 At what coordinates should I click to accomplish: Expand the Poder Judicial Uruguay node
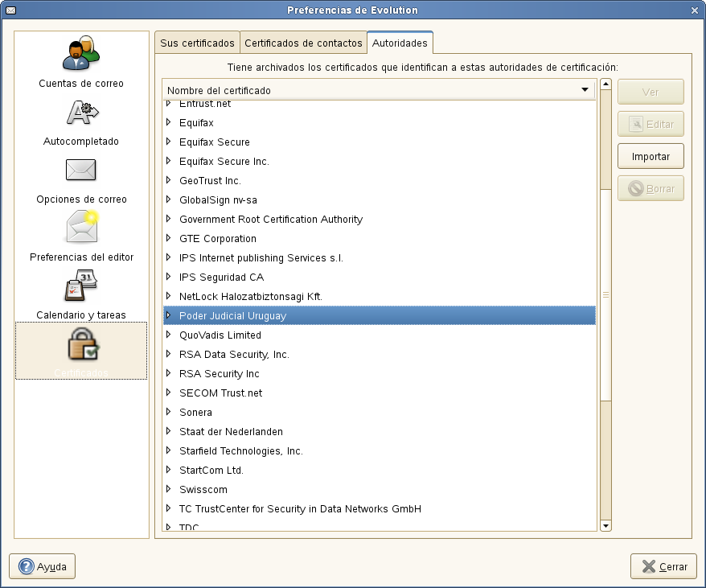click(x=168, y=315)
